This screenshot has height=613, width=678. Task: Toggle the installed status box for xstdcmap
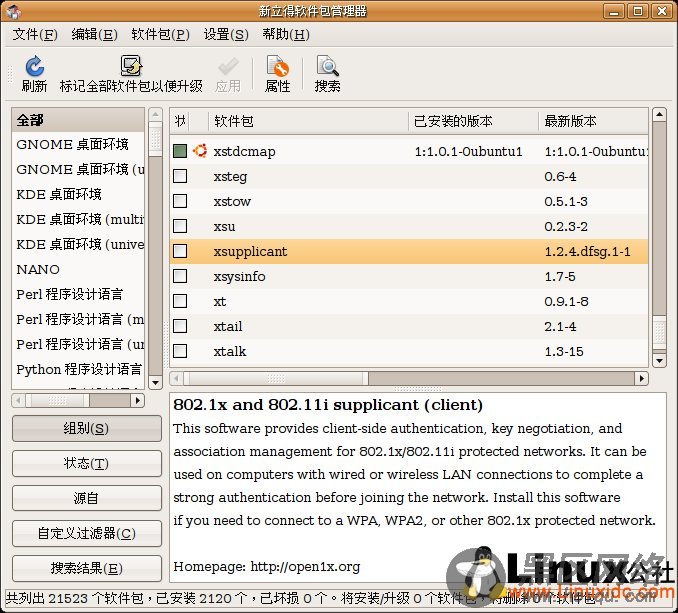pyautogui.click(x=180, y=151)
